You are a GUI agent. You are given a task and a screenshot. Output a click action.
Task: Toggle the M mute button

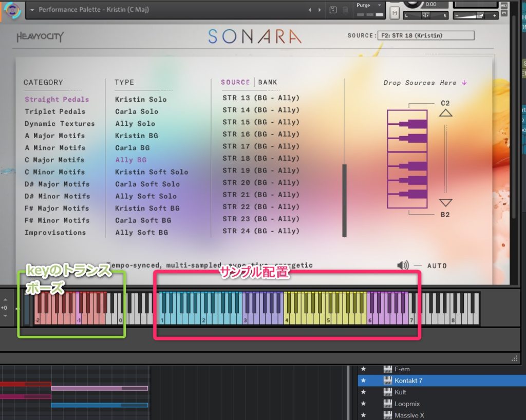coord(394,12)
